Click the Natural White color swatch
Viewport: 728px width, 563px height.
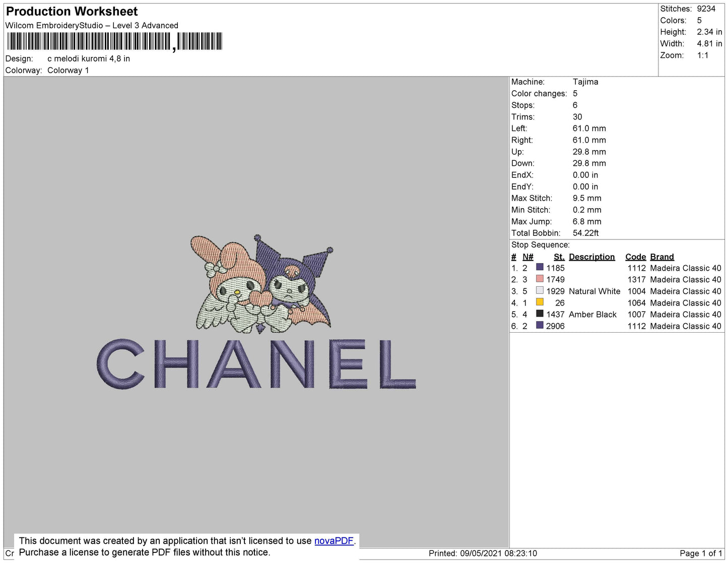pyautogui.click(x=540, y=290)
